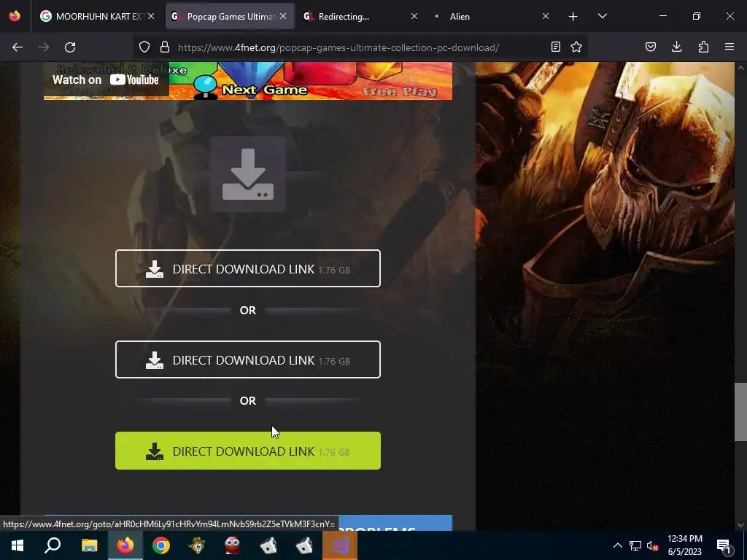
Task: Bookmark this page with the star
Action: coord(576,47)
